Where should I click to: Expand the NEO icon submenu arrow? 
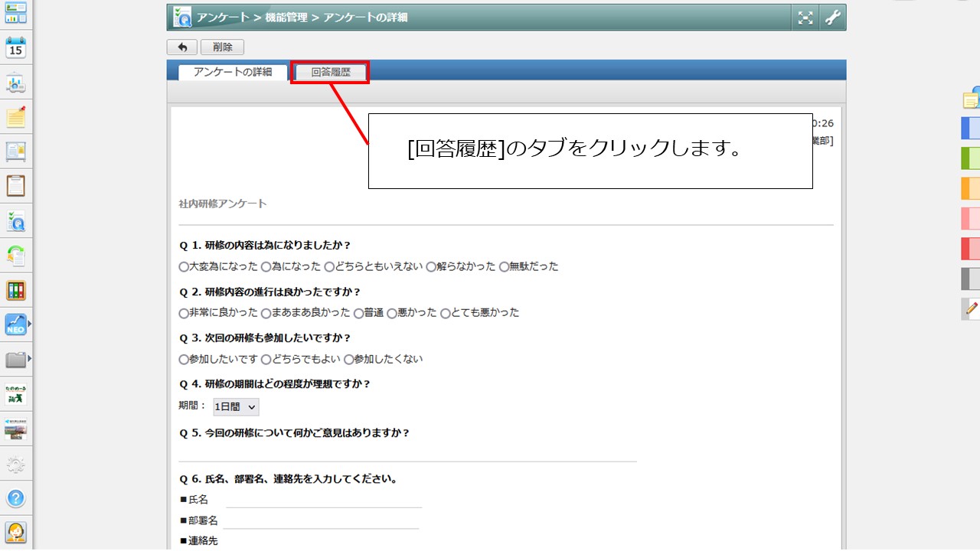tap(30, 325)
